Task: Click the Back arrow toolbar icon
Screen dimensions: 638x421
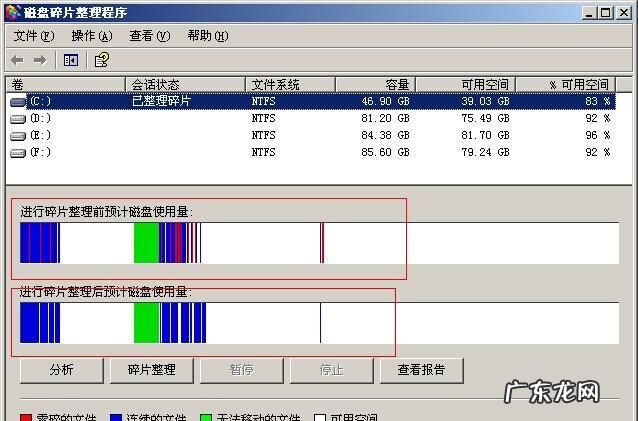Action: [x=17, y=61]
